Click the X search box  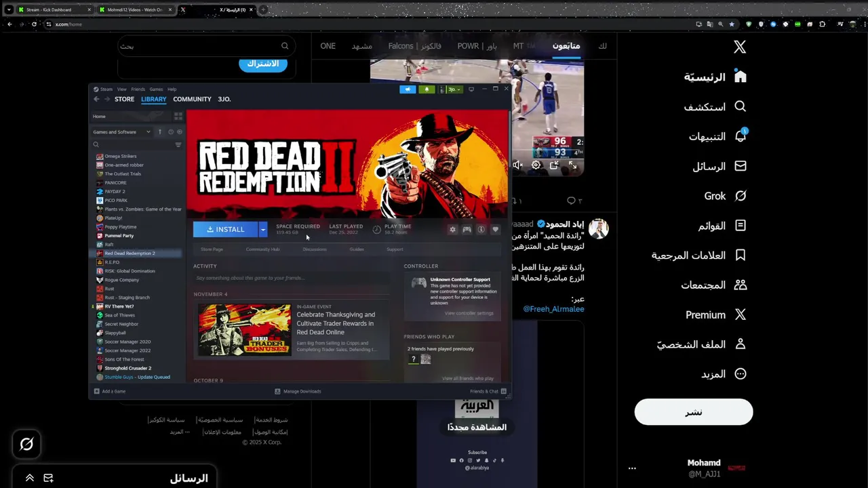click(x=205, y=46)
